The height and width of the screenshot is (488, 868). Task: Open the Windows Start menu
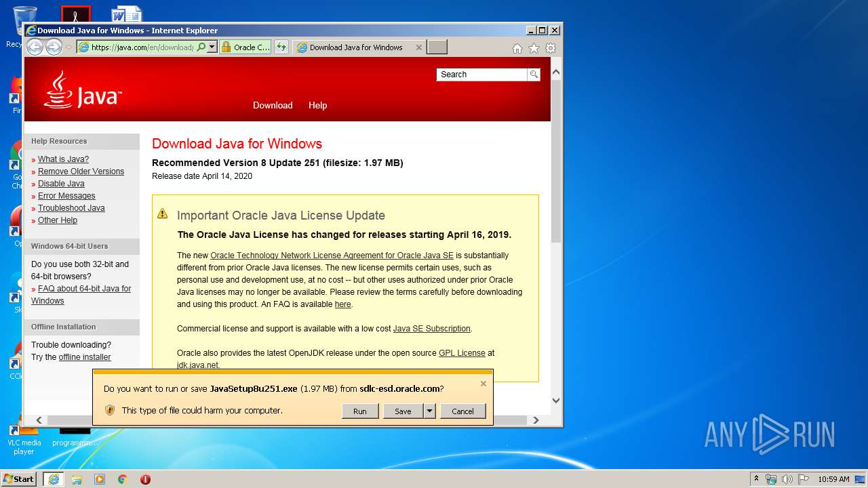tap(19, 479)
